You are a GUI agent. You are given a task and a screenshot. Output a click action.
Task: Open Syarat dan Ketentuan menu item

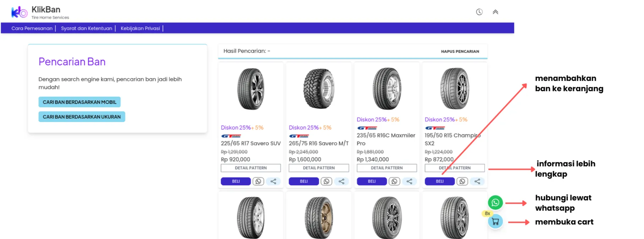pyautogui.click(x=86, y=28)
